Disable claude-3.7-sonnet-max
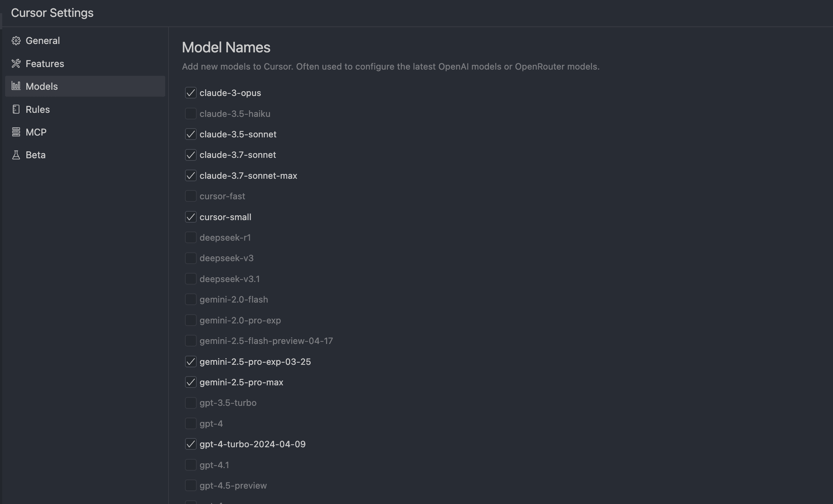 click(190, 175)
